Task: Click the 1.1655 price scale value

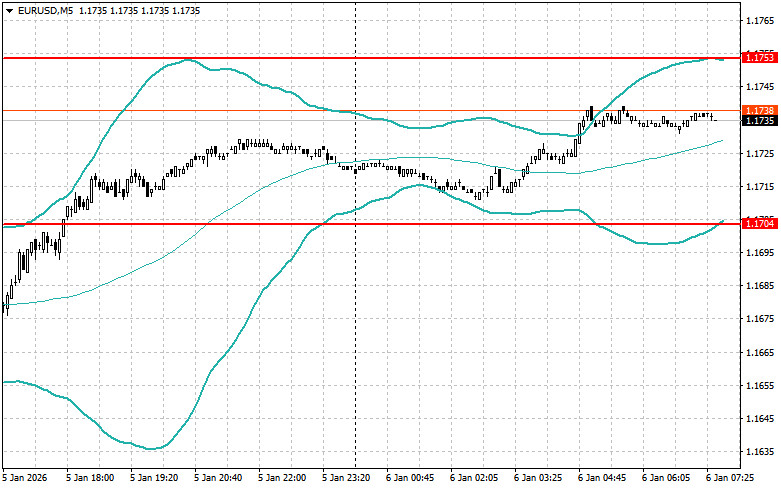Action: 760,385
